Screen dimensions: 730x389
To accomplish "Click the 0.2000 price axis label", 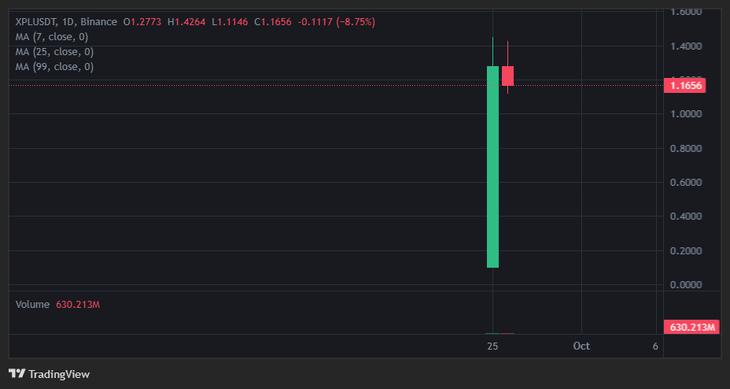I will 686,251.
